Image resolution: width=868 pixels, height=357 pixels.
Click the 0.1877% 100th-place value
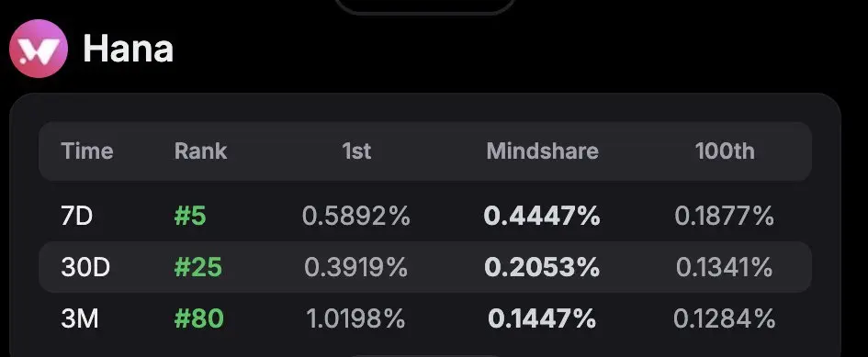(x=724, y=216)
